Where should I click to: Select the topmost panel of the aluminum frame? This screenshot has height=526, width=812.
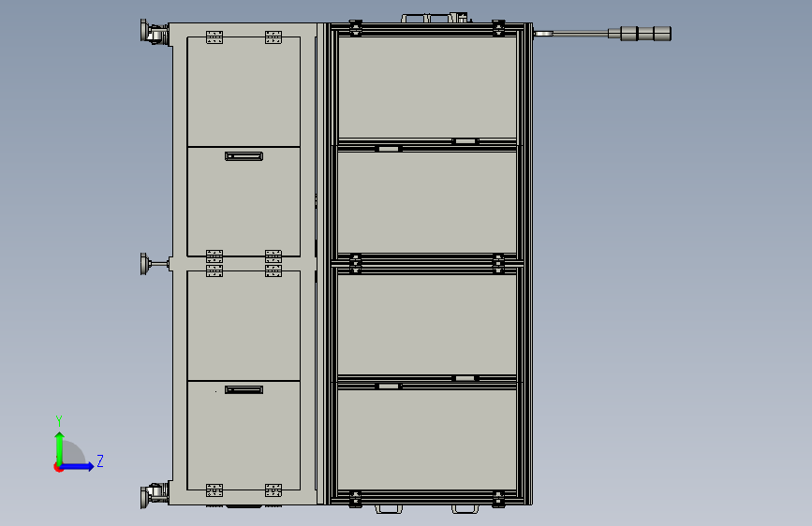(x=427, y=87)
